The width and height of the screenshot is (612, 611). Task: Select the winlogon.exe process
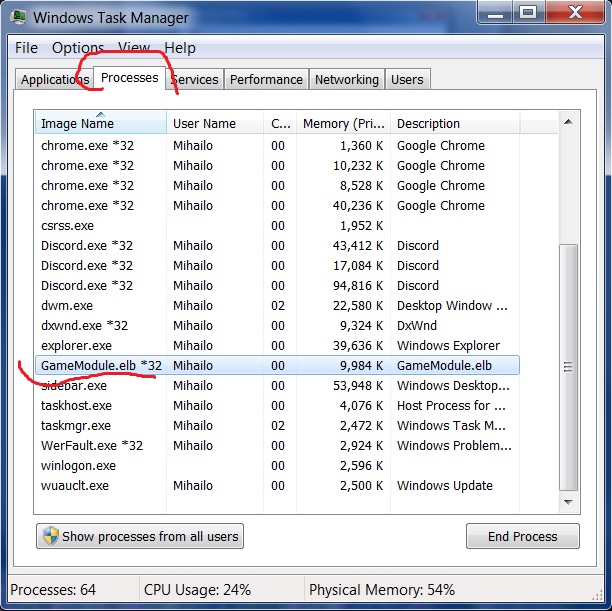coord(277,465)
